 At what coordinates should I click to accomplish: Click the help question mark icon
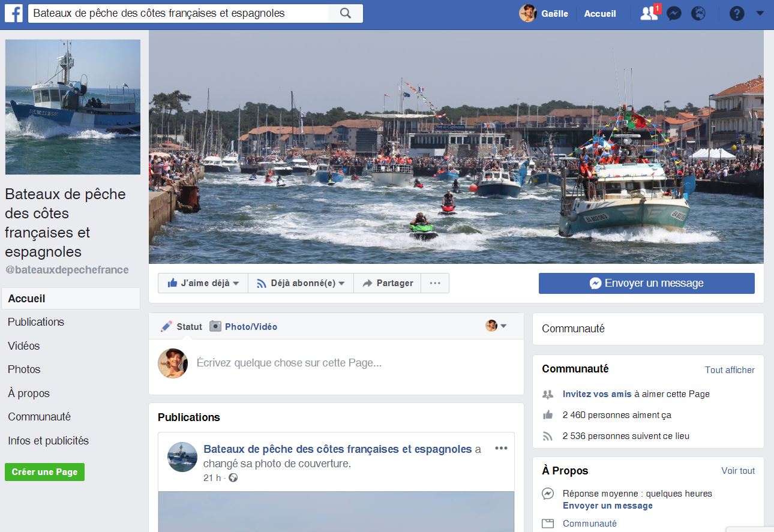click(x=736, y=13)
